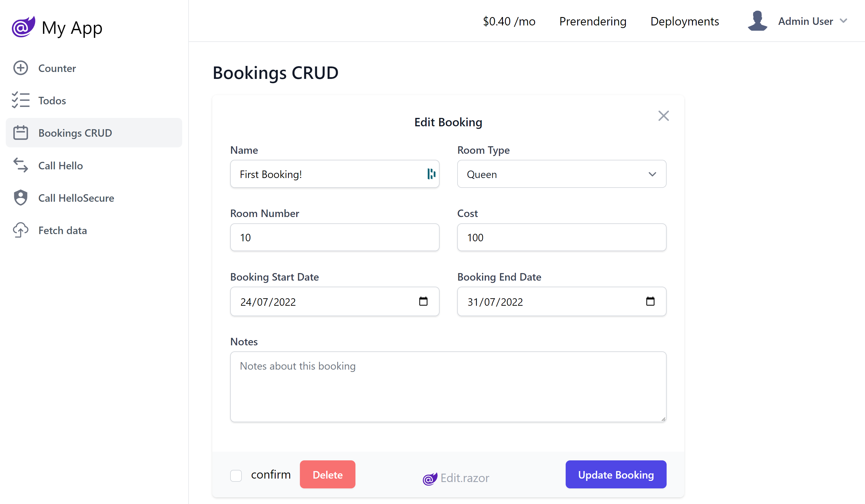Open the Booking Start Date calendar picker
The height and width of the screenshot is (504, 865).
click(x=423, y=301)
